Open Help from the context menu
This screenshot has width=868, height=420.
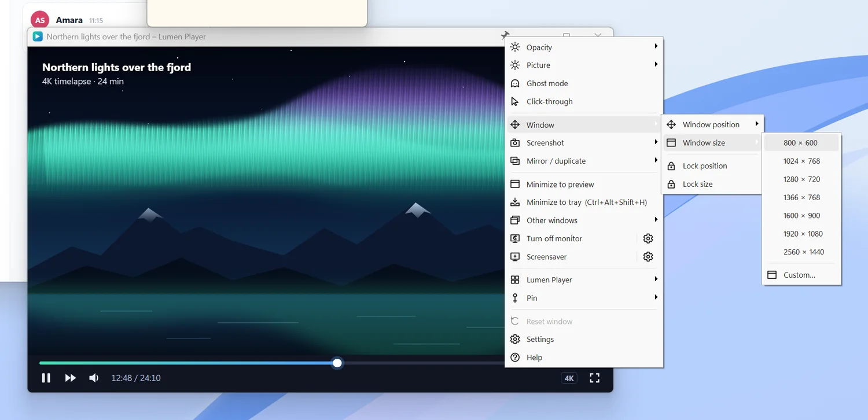584,358
